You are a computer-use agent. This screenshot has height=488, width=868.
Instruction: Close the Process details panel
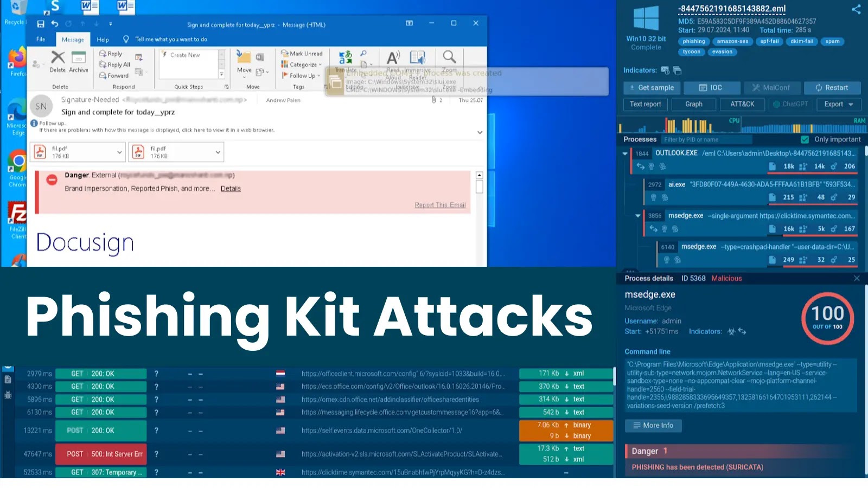coord(857,278)
